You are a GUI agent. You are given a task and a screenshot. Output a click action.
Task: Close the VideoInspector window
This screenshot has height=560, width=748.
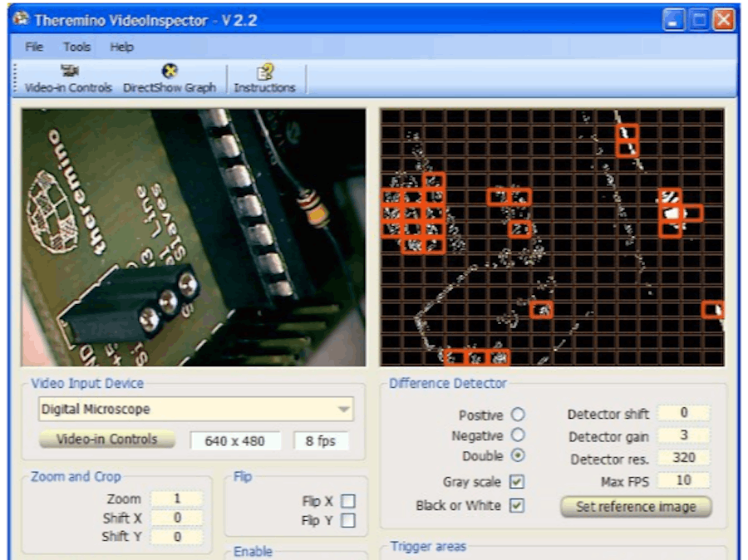724,20
